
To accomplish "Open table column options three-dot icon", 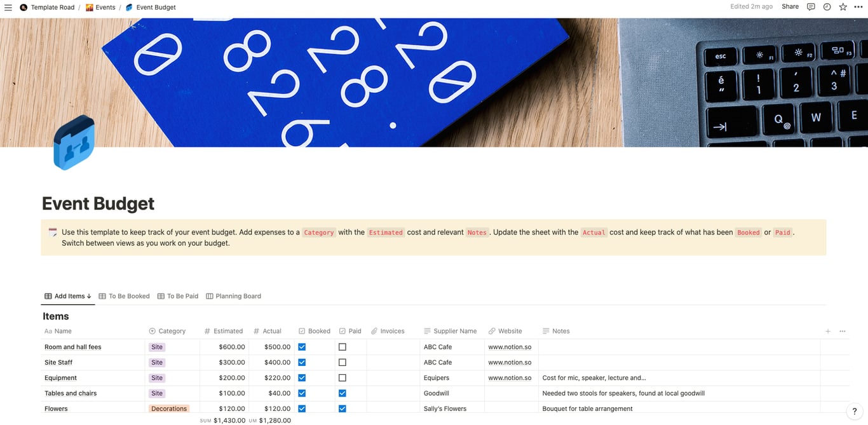I will [x=843, y=331].
